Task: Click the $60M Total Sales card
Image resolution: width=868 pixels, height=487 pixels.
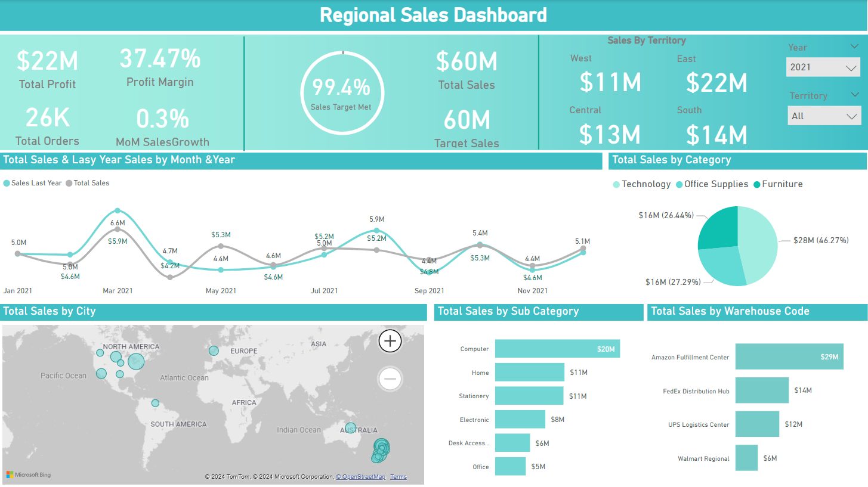Action: point(467,70)
